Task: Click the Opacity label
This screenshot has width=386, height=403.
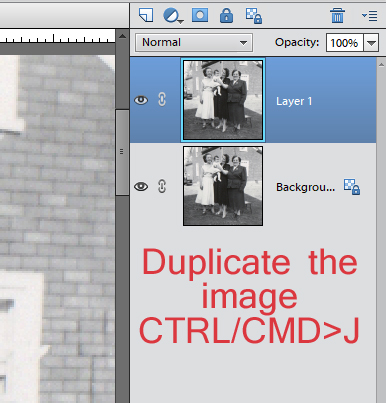Action: 297,42
